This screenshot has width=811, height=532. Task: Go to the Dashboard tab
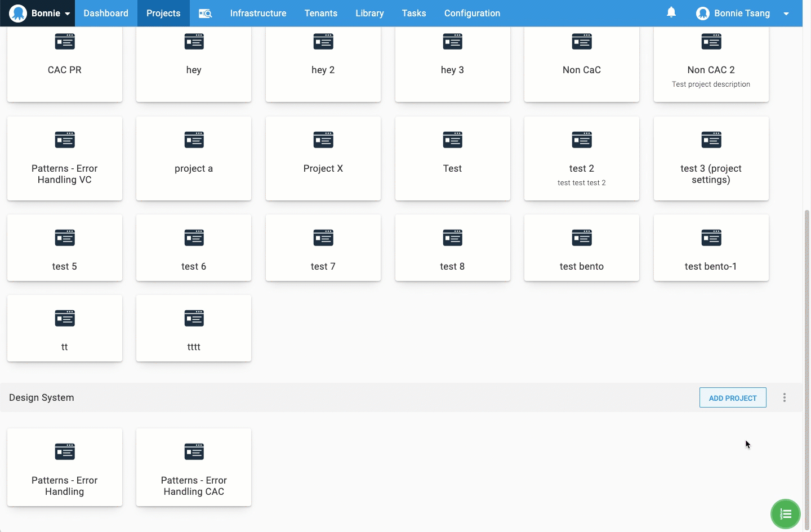click(106, 13)
